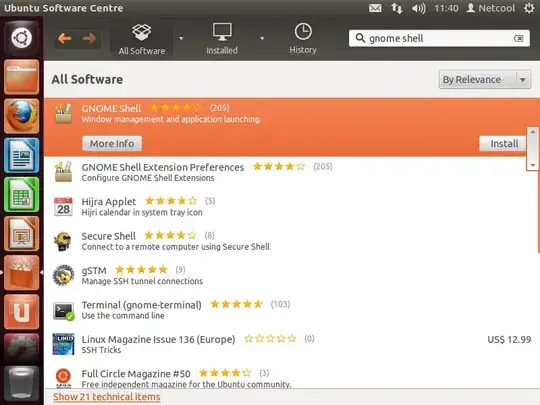This screenshot has height=405, width=540.
Task: Click More Info for GNOME Shell
Action: click(x=112, y=144)
